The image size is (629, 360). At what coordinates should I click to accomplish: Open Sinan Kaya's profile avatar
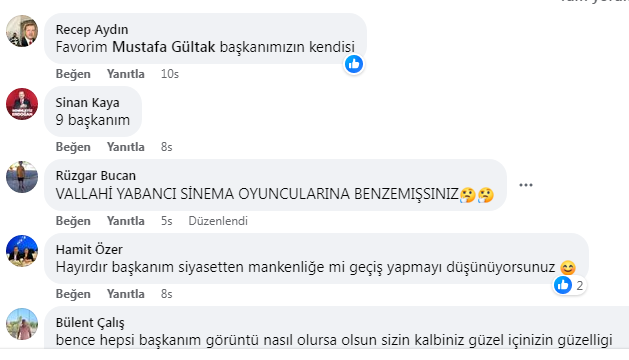click(x=22, y=104)
